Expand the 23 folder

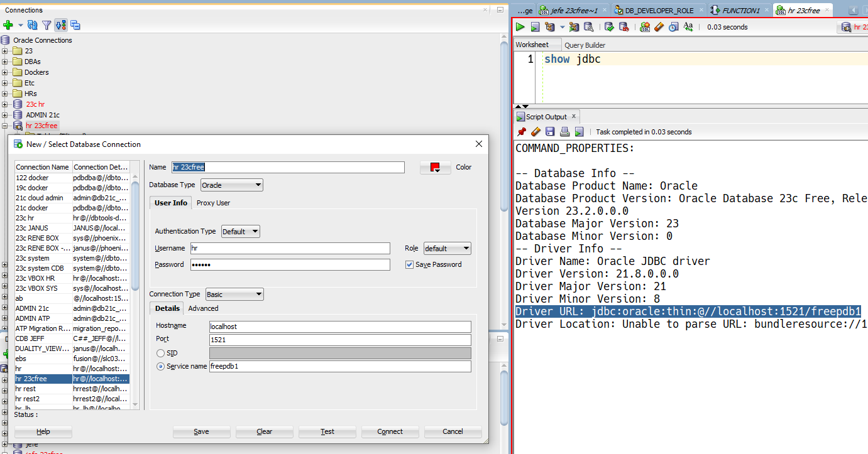pyautogui.click(x=5, y=51)
